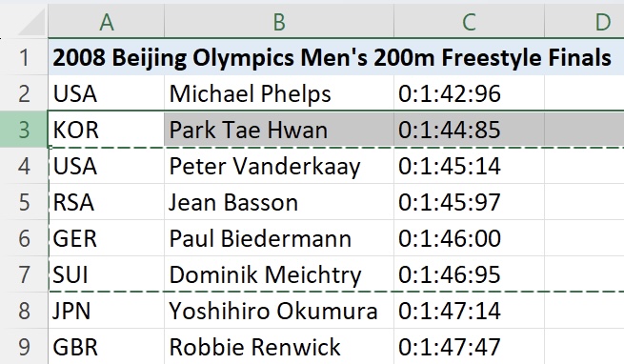Select column D header
Viewport: 624px width, 364px height.
(584, 22)
